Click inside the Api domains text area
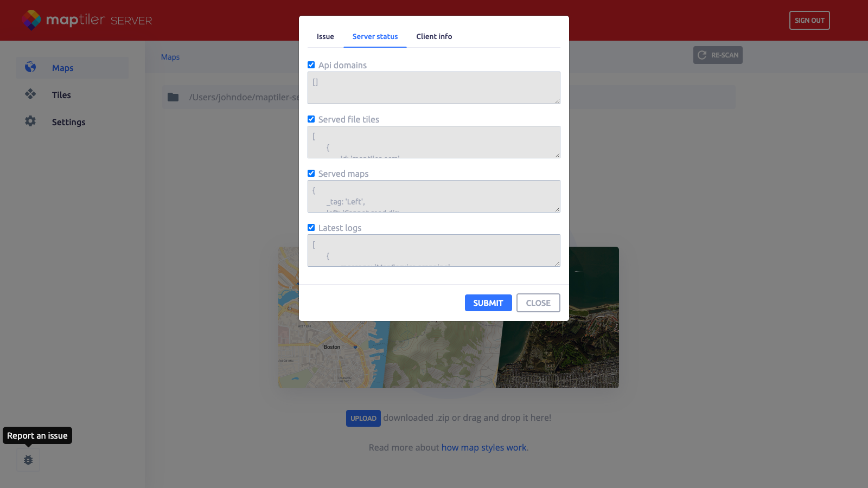The image size is (868, 488). pos(433,88)
